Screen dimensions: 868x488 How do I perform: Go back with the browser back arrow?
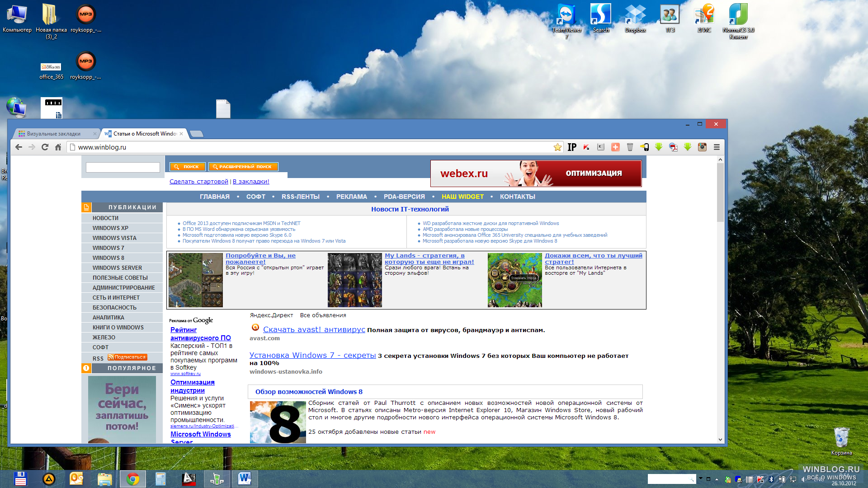click(19, 147)
